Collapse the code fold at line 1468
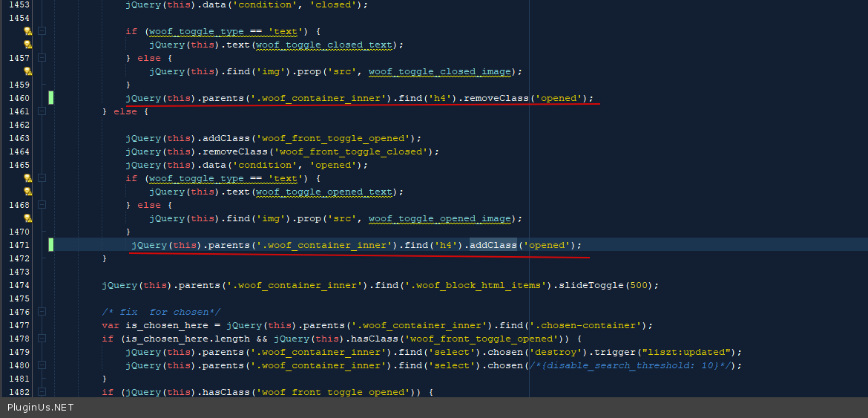The image size is (868, 418). [x=42, y=205]
